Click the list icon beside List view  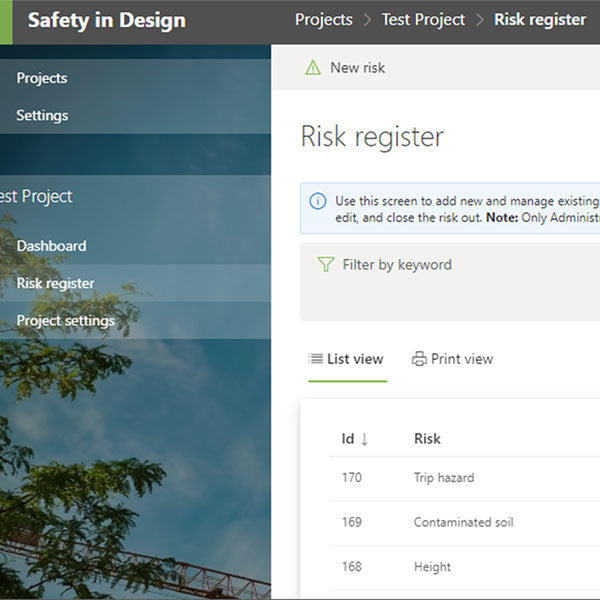click(x=315, y=359)
